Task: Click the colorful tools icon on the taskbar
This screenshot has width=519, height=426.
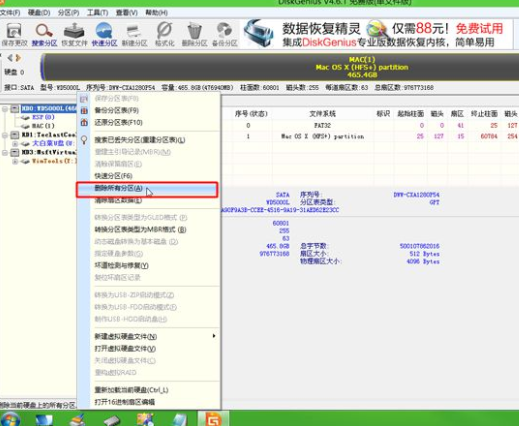Action: 145,419
